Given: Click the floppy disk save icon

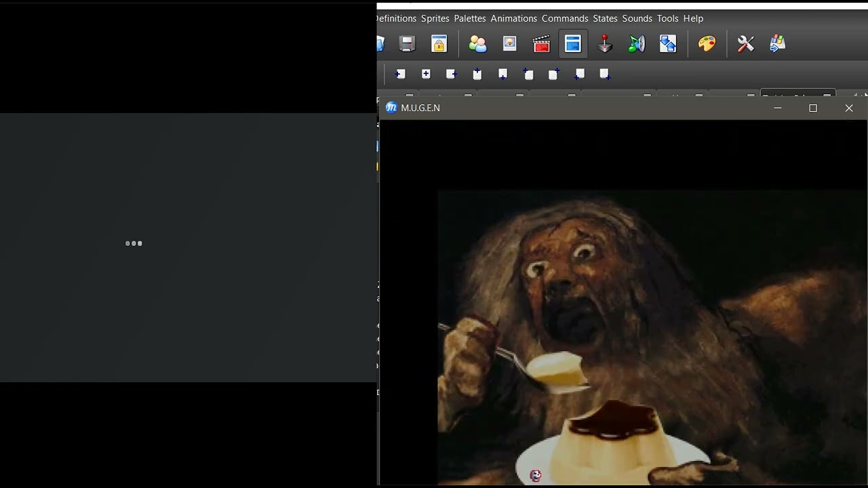Looking at the screenshot, I should pyautogui.click(x=407, y=44).
